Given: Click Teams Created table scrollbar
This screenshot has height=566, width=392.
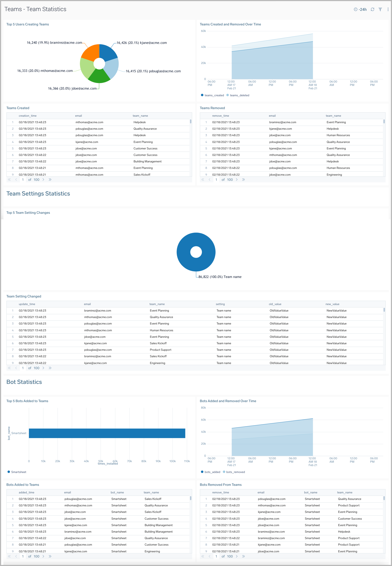Looking at the screenshot, I should (x=191, y=121).
